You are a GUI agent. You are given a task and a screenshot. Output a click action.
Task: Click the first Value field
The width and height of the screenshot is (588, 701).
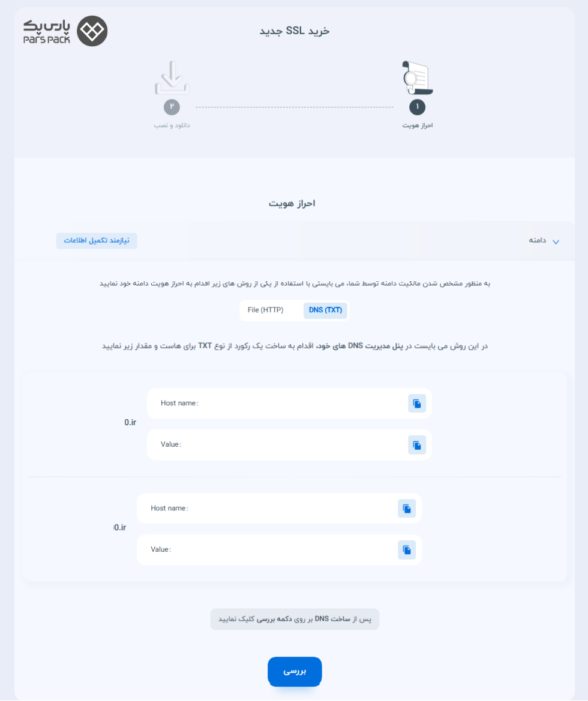289,446
